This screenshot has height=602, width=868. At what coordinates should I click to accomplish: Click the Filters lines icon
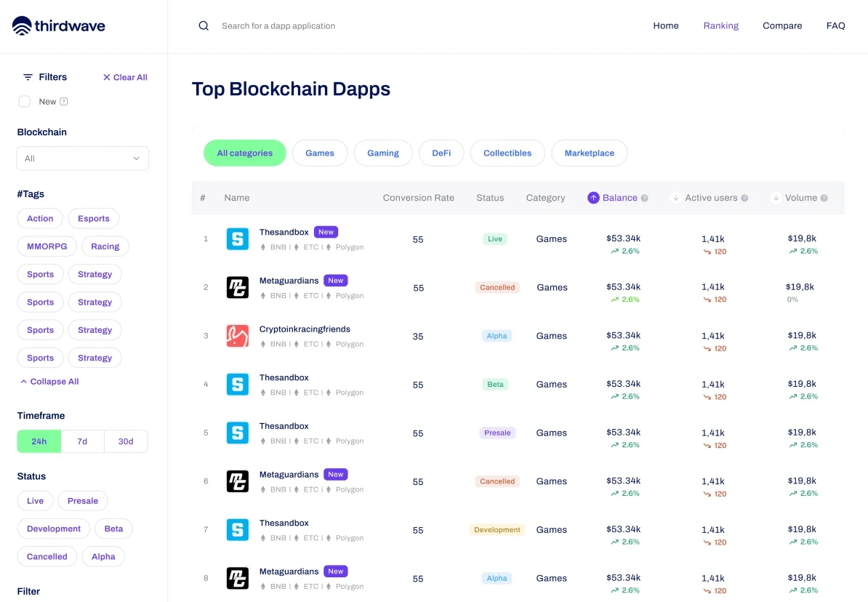[28, 77]
